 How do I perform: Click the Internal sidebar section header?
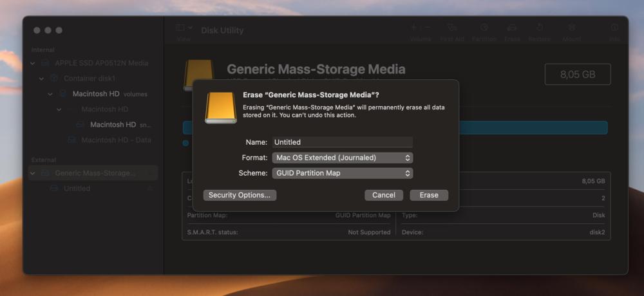click(x=43, y=50)
